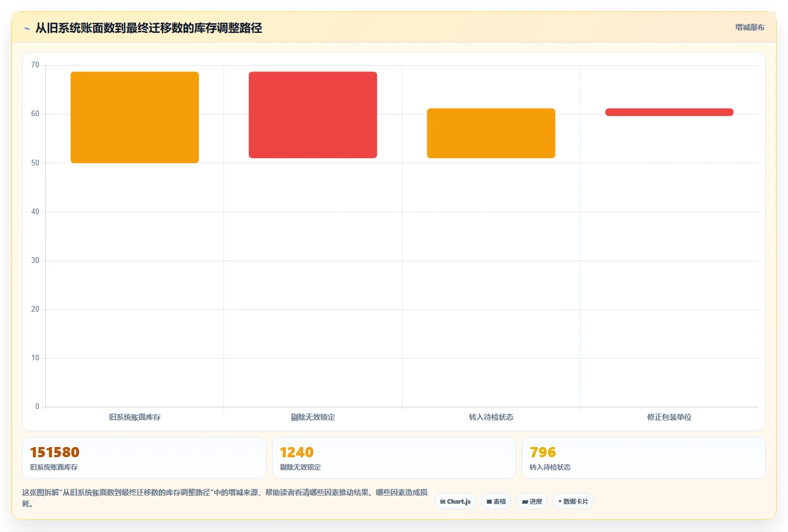Click the 剔除无效锁定 caption under 1240

point(300,467)
